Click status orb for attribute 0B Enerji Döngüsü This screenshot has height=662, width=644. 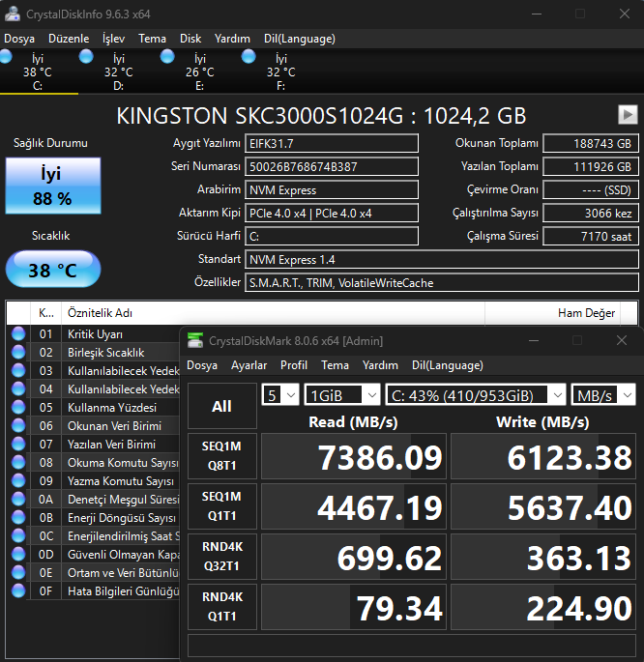click(x=18, y=518)
